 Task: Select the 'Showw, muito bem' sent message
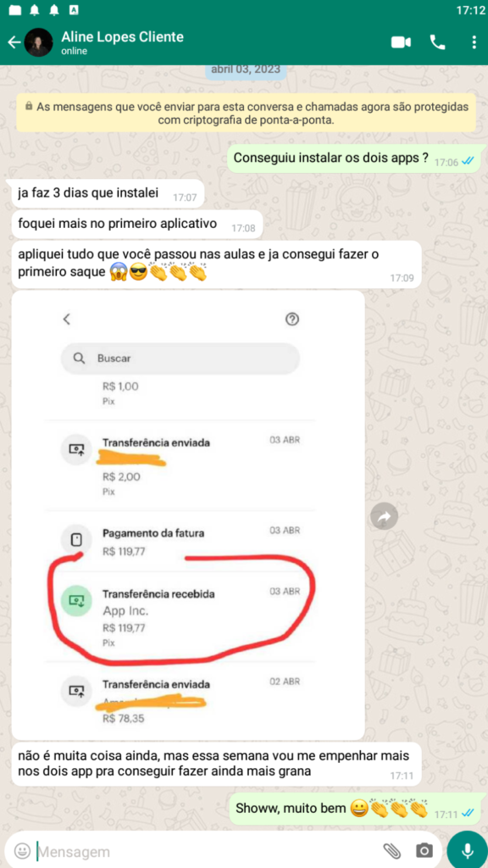[357, 808]
